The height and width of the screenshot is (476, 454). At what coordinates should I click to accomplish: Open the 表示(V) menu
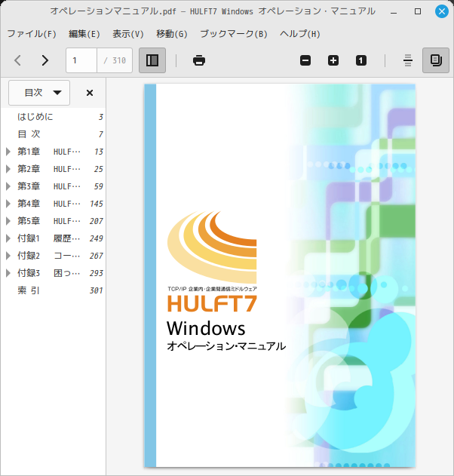[x=128, y=34]
